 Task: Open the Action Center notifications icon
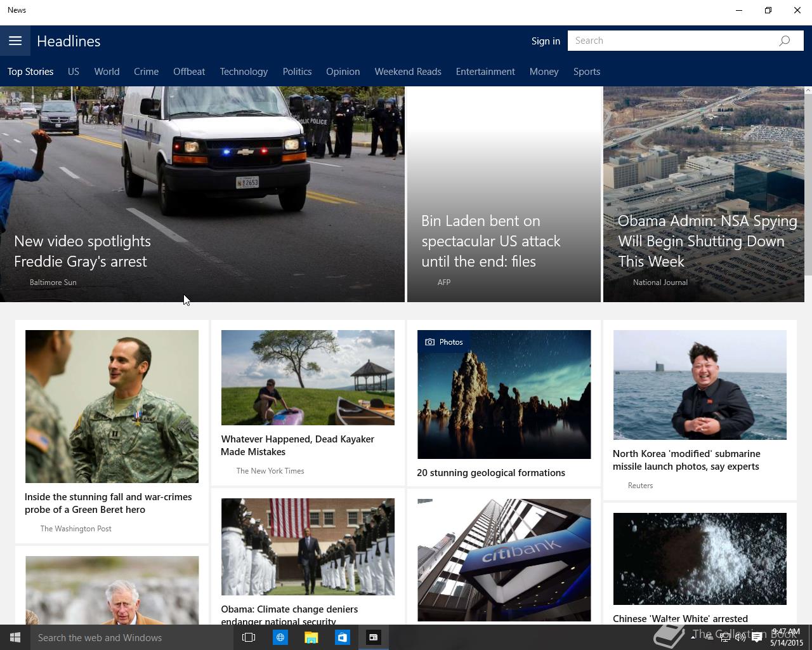(x=757, y=637)
